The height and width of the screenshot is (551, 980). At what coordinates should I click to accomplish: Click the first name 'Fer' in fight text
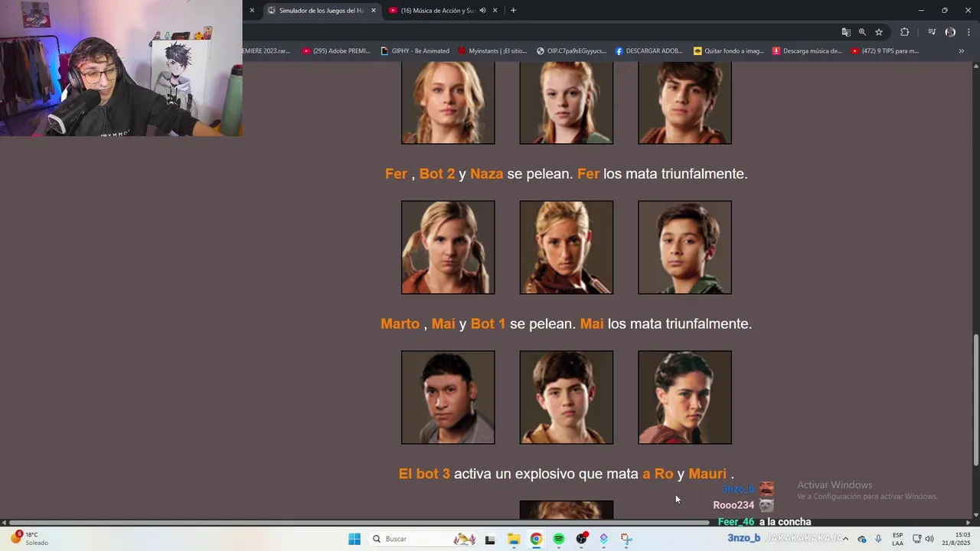tap(396, 174)
